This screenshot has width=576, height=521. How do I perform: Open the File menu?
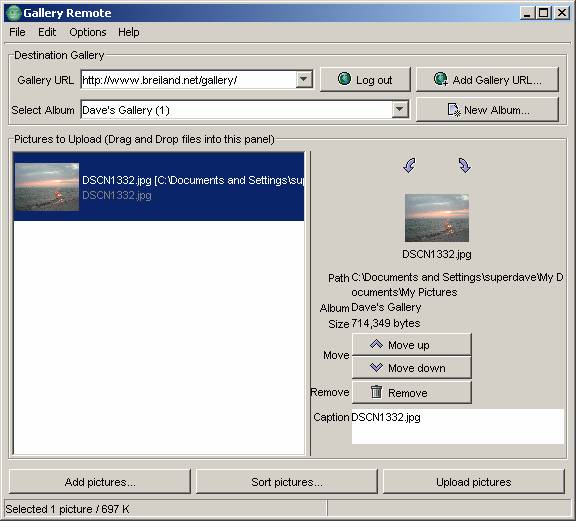(x=17, y=32)
